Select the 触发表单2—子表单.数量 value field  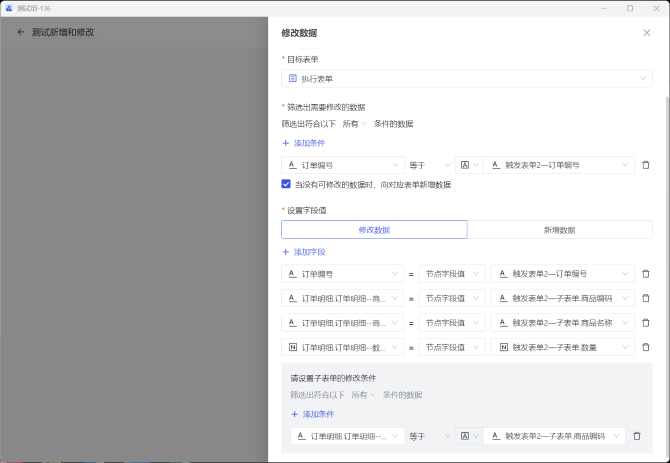pyautogui.click(x=561, y=347)
